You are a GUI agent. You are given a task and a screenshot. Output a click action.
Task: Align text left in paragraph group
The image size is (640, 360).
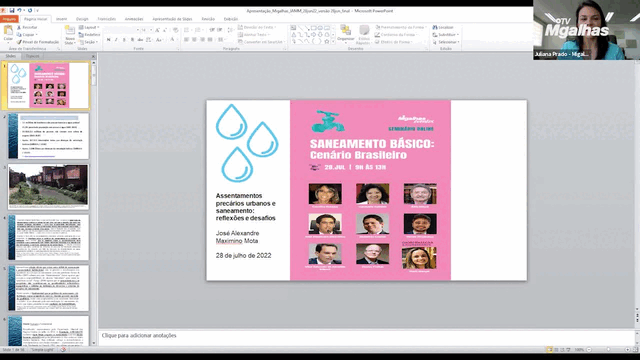(x=186, y=40)
